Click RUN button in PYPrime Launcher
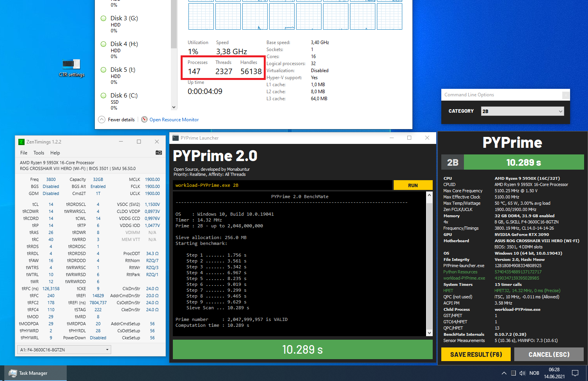This screenshot has height=381, width=588. click(x=413, y=185)
